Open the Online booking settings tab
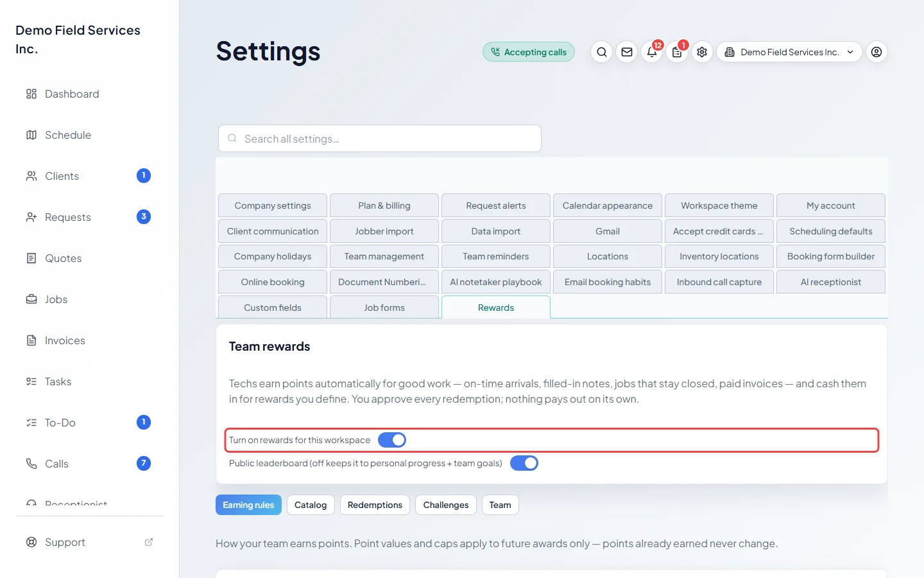The width and height of the screenshot is (924, 578). 273,282
